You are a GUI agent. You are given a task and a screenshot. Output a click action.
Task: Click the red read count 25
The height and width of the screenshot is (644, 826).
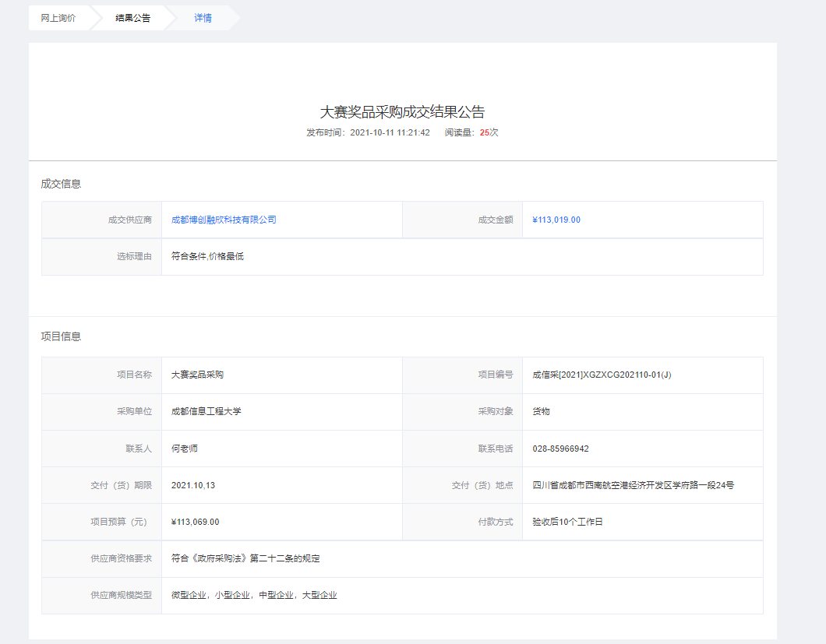[484, 132]
